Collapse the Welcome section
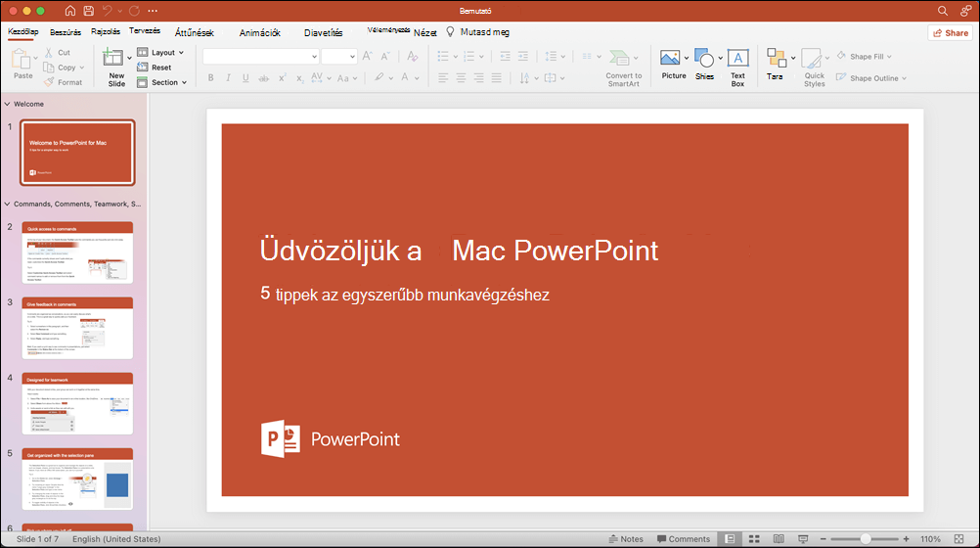Image resolution: width=980 pixels, height=548 pixels. [x=7, y=104]
